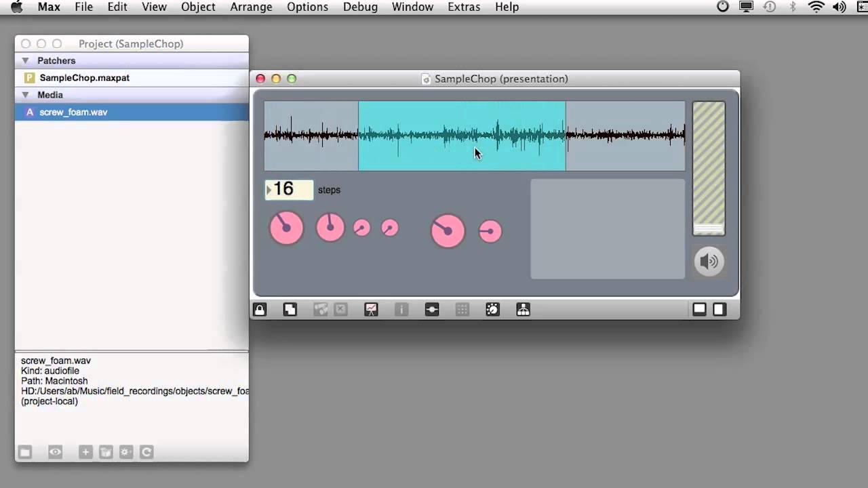
Task: Refresh the project with circular arrow icon
Action: (x=146, y=452)
